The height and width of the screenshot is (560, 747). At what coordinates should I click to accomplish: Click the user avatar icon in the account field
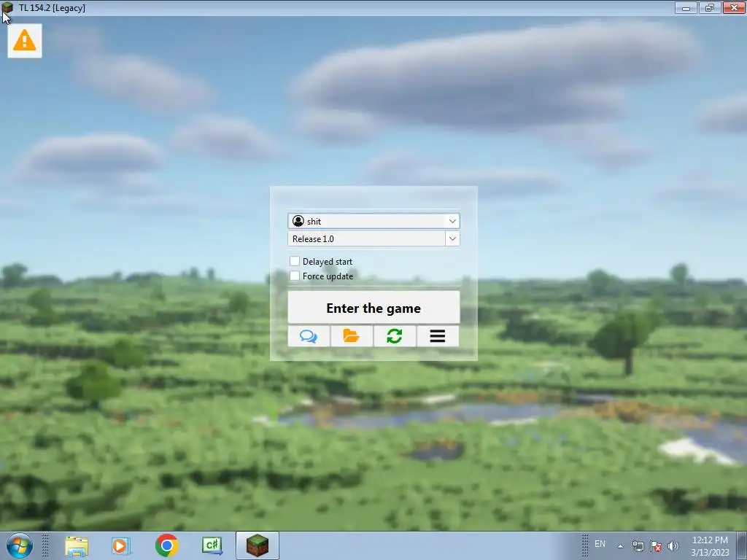(x=298, y=221)
